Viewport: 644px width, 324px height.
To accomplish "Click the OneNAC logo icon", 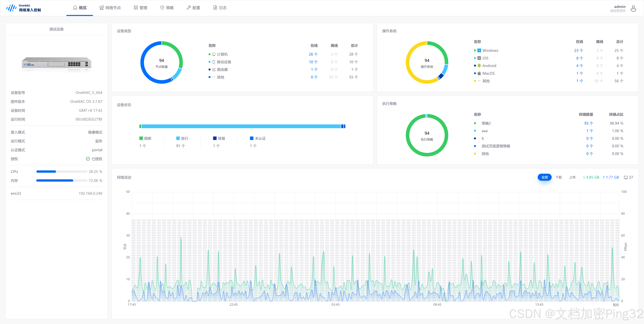I will point(11,8).
